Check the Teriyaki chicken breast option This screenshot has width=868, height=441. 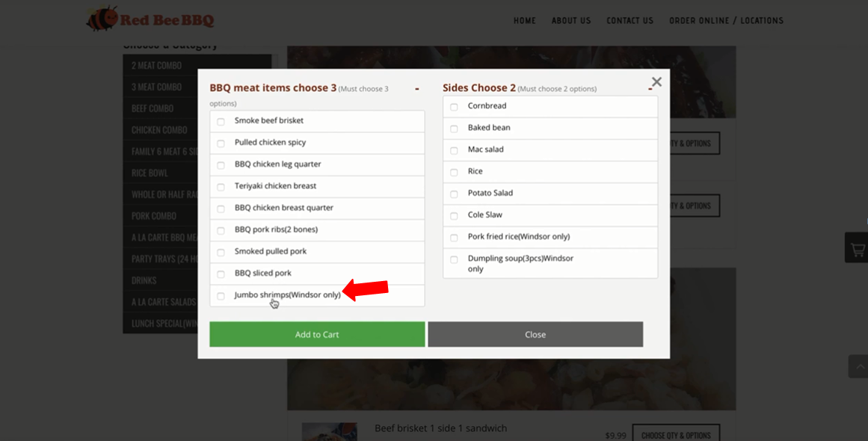click(221, 186)
